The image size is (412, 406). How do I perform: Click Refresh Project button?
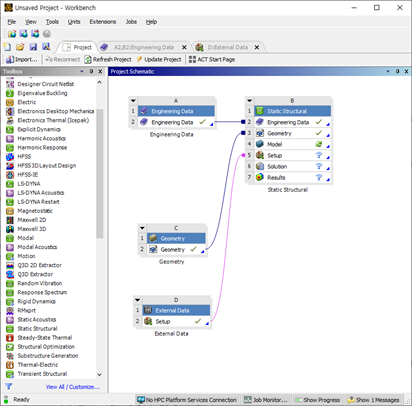coord(108,59)
